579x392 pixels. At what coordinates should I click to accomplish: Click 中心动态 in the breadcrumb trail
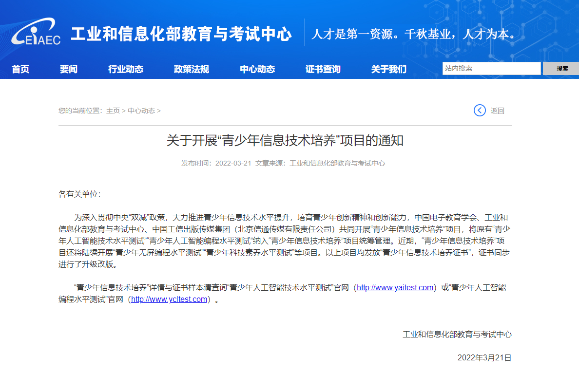[141, 111]
